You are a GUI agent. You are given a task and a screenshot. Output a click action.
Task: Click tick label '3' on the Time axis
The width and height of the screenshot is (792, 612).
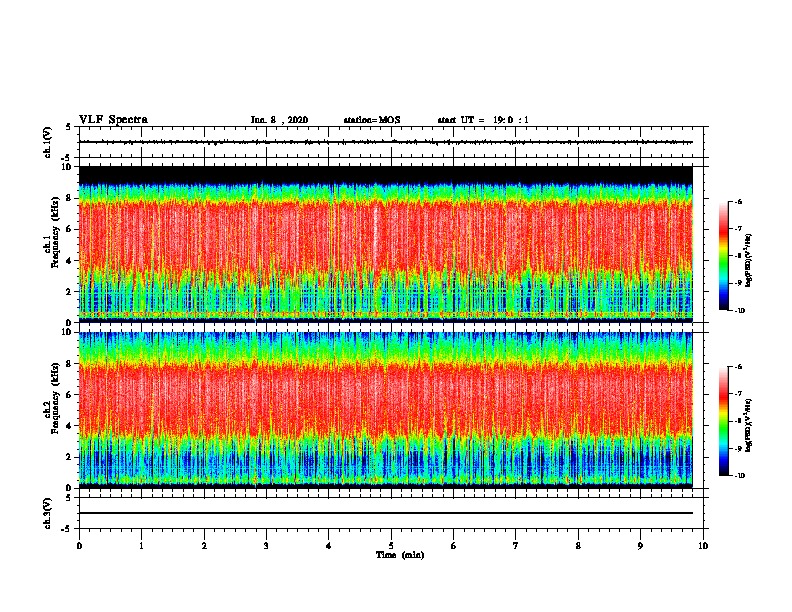(266, 546)
